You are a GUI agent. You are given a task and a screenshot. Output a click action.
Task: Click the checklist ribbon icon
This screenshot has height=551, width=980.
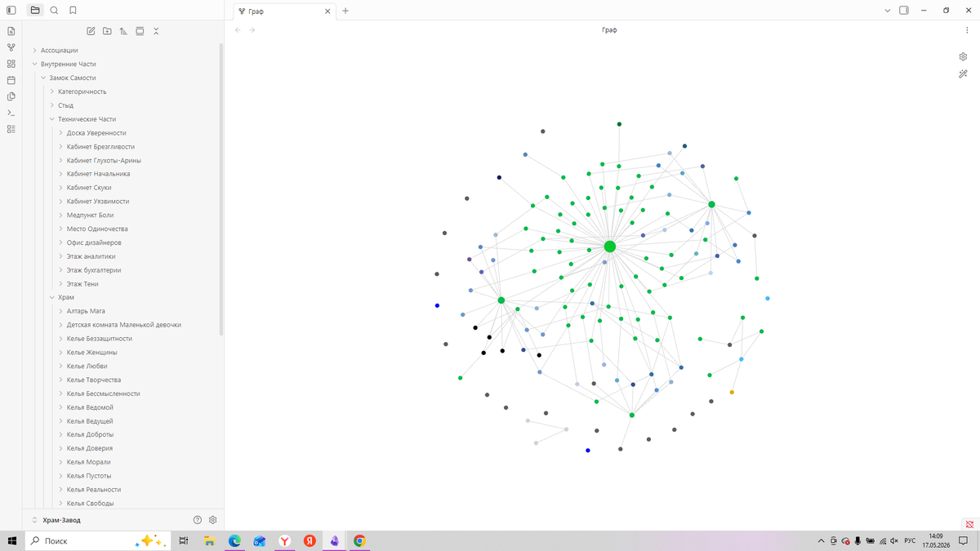coord(11,129)
